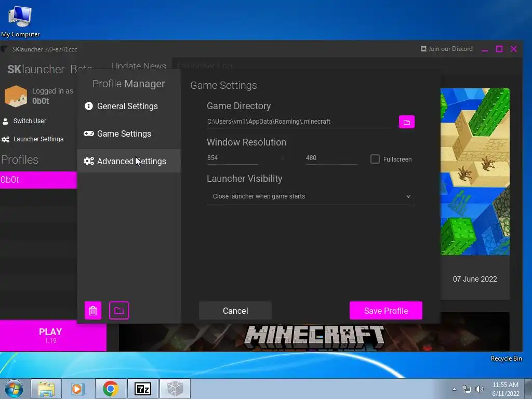Open profile folder icon button
This screenshot has height=399, width=532.
pos(119,311)
